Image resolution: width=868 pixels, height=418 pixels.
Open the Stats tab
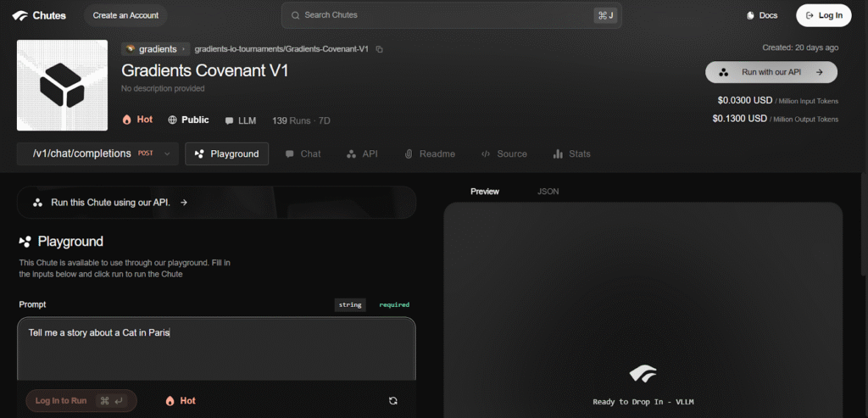click(571, 153)
